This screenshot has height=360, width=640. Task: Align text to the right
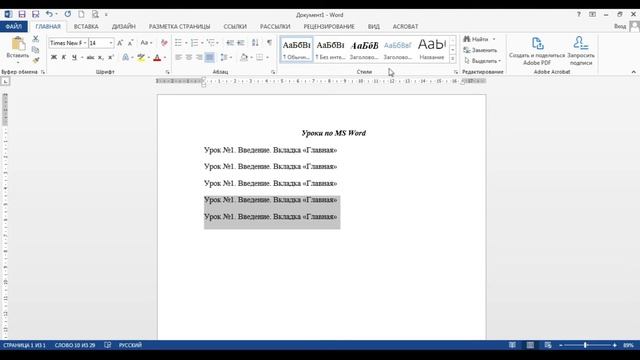[x=199, y=58]
